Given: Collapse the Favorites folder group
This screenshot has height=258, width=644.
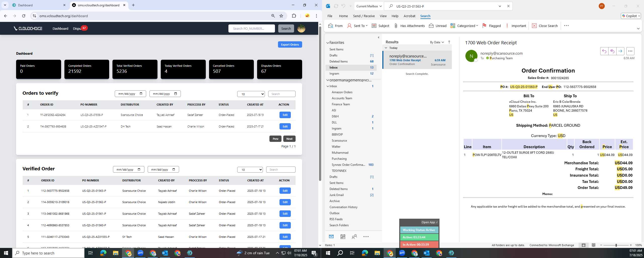Looking at the screenshot, I should (x=328, y=43).
